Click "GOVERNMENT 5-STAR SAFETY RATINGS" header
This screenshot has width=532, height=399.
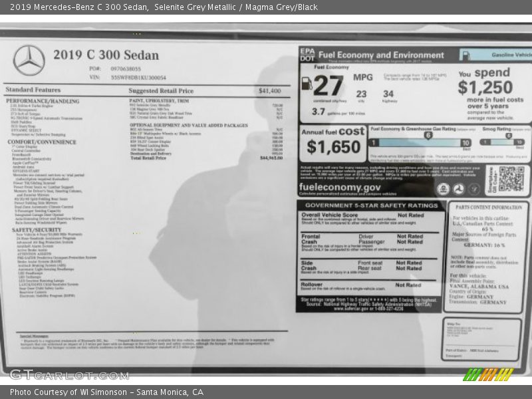pyautogui.click(x=372, y=205)
